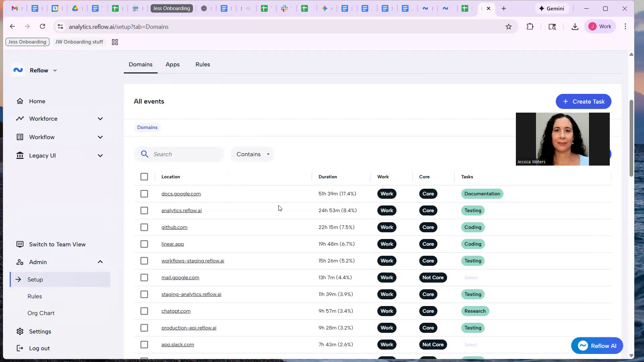Switch to the Rules tab
644x362 pixels.
pos(203,64)
